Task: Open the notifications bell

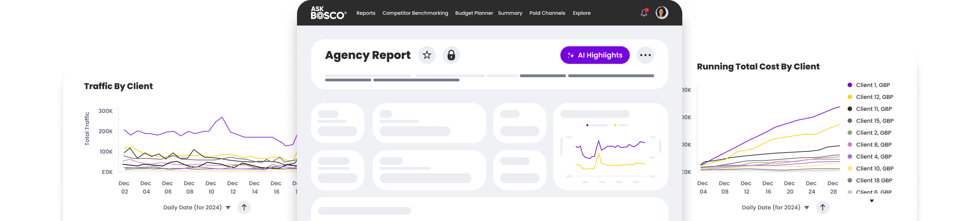Action: [644, 13]
